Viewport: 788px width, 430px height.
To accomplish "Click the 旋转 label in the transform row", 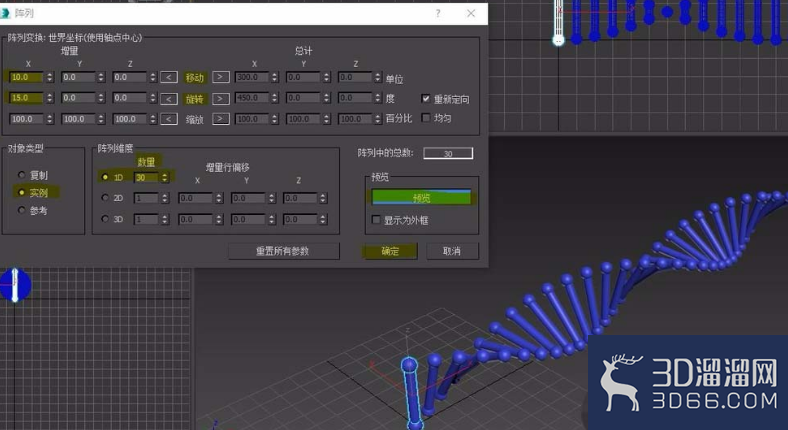I will (x=195, y=98).
